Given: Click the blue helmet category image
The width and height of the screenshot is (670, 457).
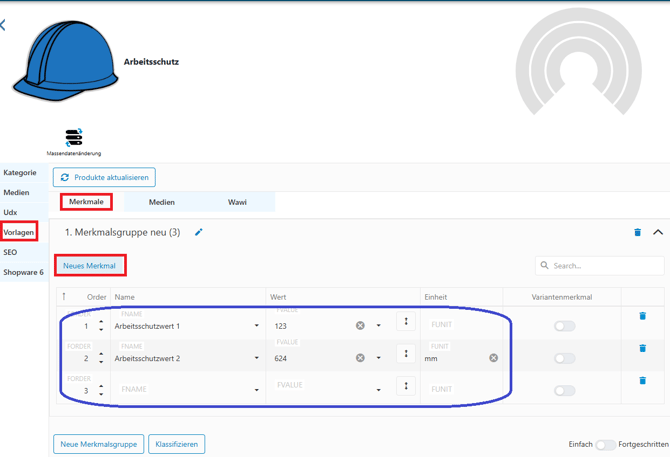Looking at the screenshot, I should [x=65, y=61].
